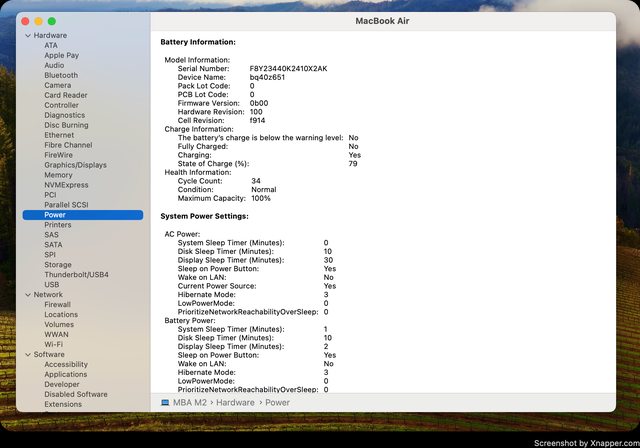The height and width of the screenshot is (448, 640).
Task: Select SATA in the sidebar
Action: [53, 245]
